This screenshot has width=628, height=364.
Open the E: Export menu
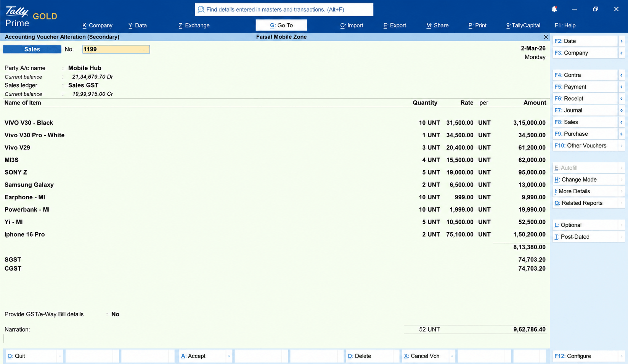(x=395, y=26)
